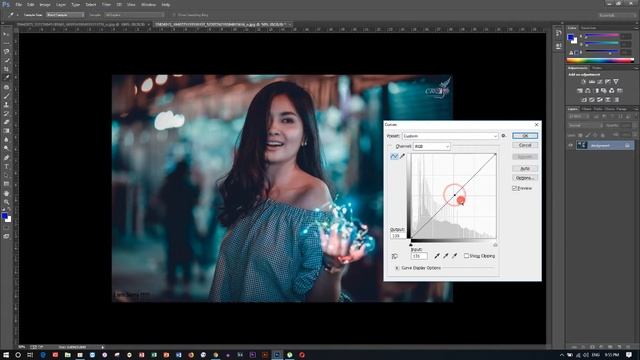The image size is (640, 360).
Task: Toggle the Preview checkbox in Curves
Action: point(515,188)
